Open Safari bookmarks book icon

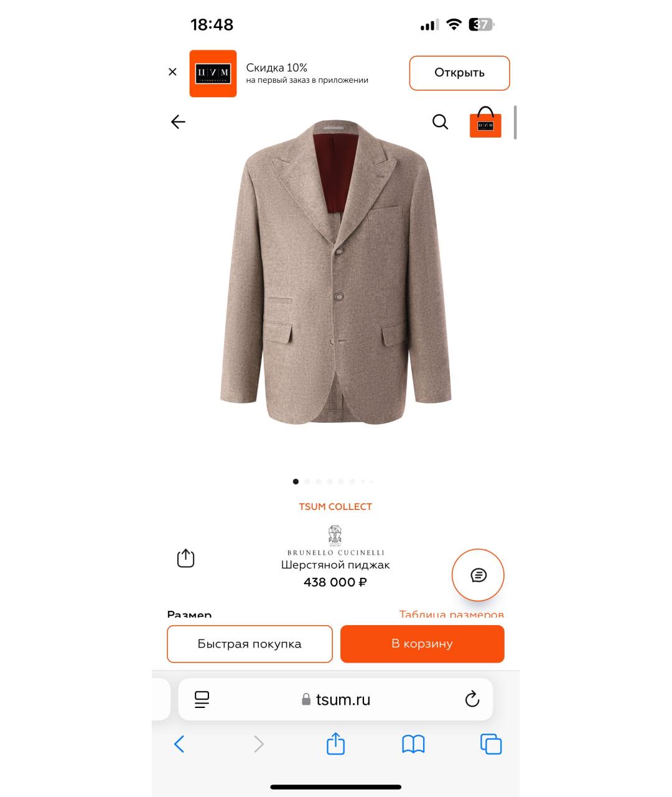tap(413, 744)
